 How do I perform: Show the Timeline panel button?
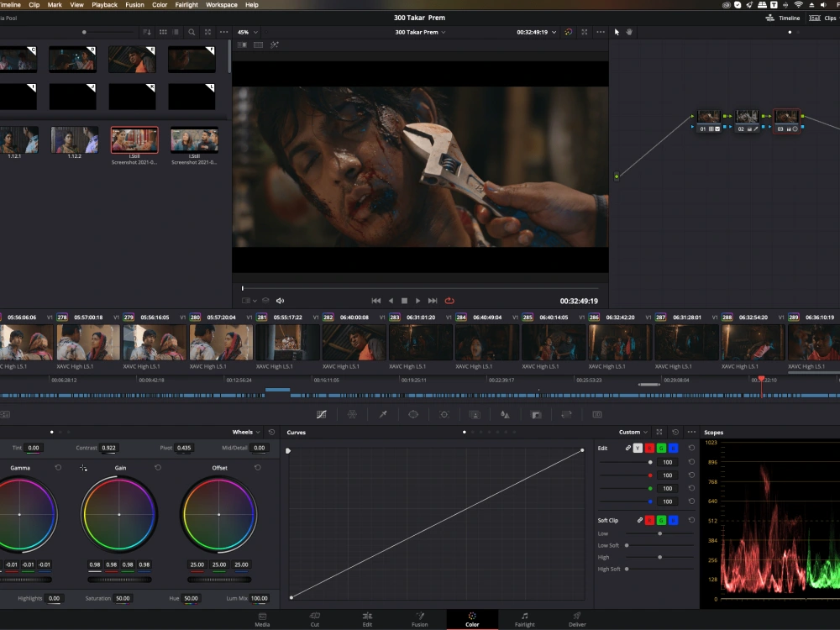coord(783,18)
